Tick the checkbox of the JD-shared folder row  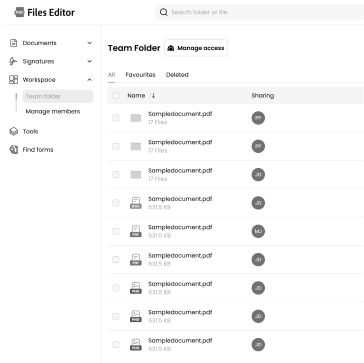[x=115, y=174]
